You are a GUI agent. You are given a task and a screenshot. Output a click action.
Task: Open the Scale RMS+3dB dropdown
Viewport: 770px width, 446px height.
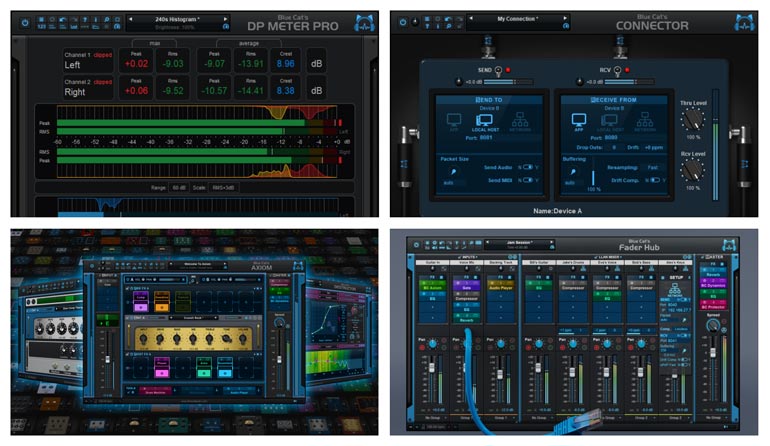pyautogui.click(x=223, y=188)
